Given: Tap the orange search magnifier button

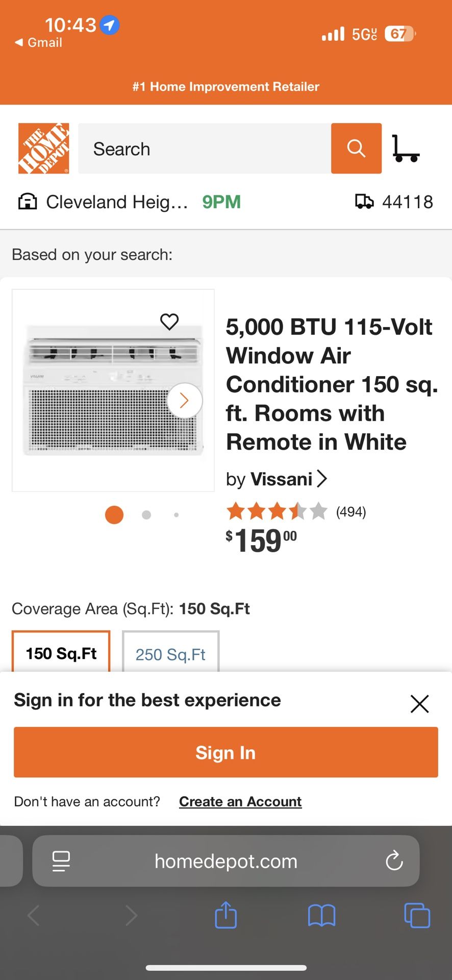Looking at the screenshot, I should coord(356,149).
